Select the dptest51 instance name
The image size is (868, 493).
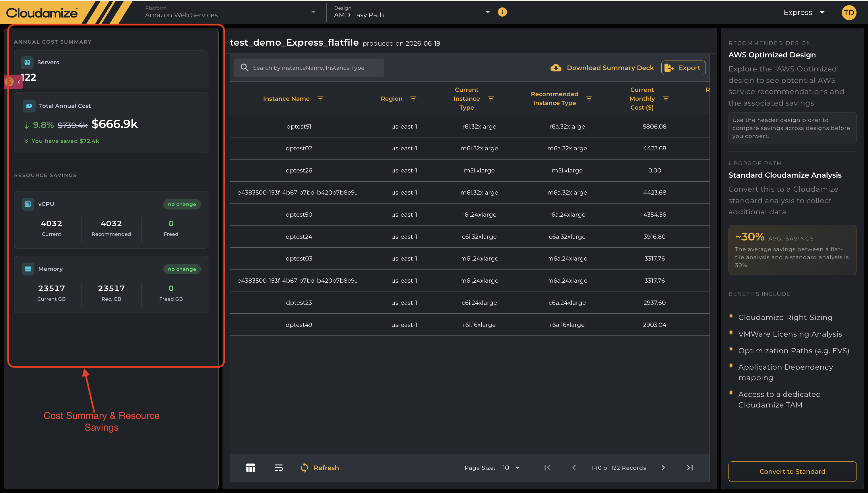click(x=299, y=126)
